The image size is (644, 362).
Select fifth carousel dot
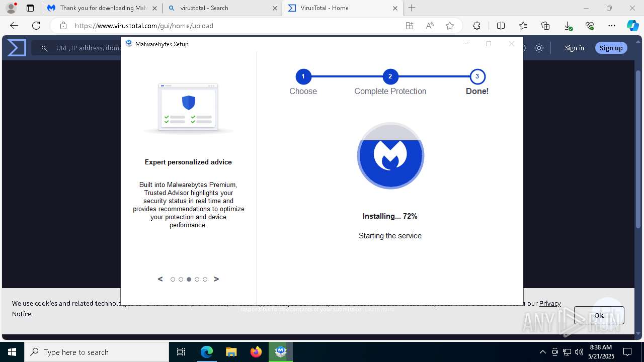[205, 280]
